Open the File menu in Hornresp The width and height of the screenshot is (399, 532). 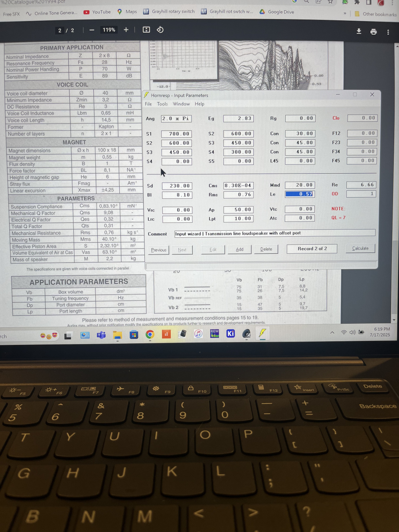(148, 104)
